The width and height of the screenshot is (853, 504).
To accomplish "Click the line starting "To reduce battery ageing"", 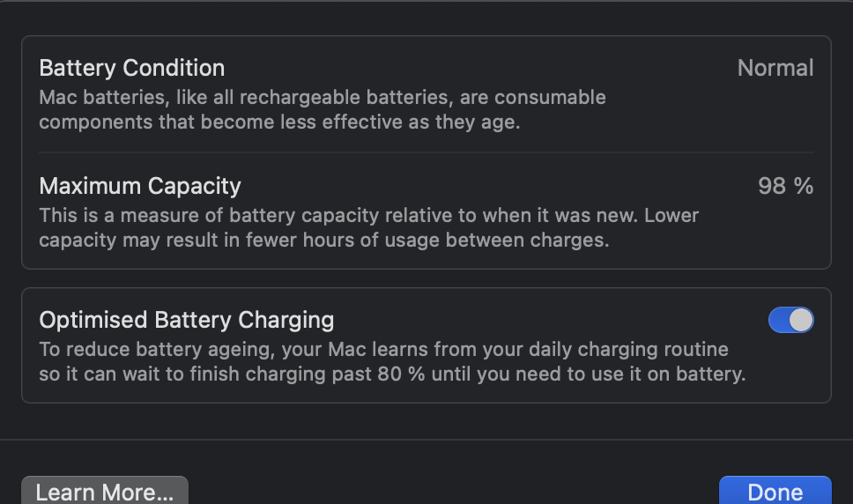I will [x=383, y=350].
